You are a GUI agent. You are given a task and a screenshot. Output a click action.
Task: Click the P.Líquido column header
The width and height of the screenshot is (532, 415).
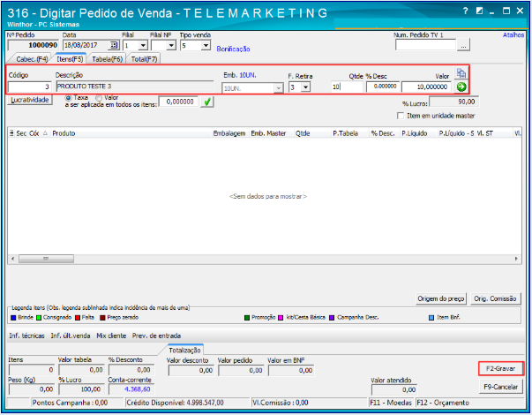click(418, 133)
